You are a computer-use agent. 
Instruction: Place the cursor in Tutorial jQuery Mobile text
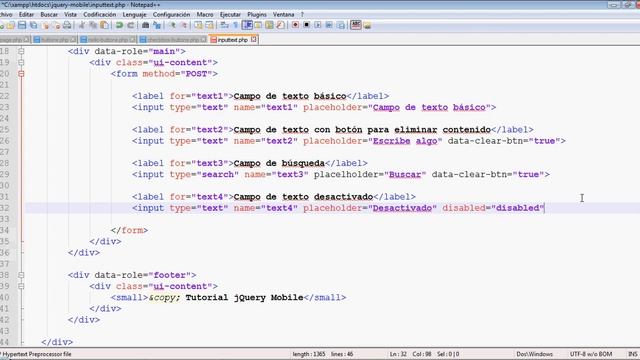tap(244, 298)
